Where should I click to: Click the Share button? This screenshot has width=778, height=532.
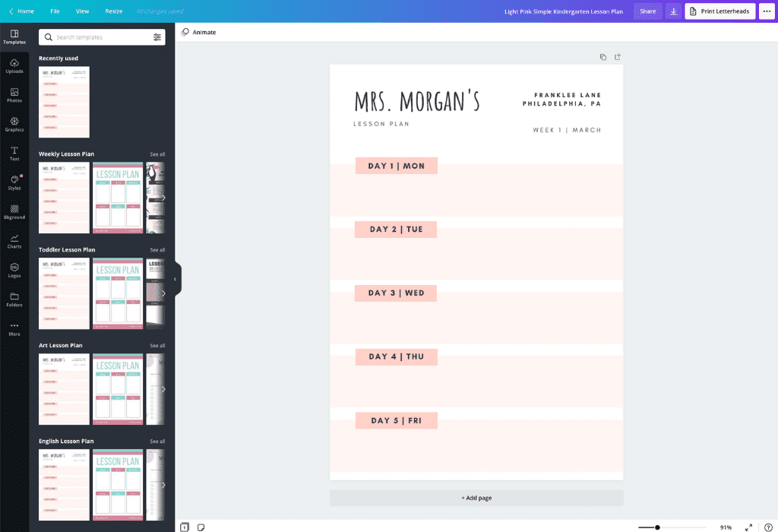[x=647, y=11]
